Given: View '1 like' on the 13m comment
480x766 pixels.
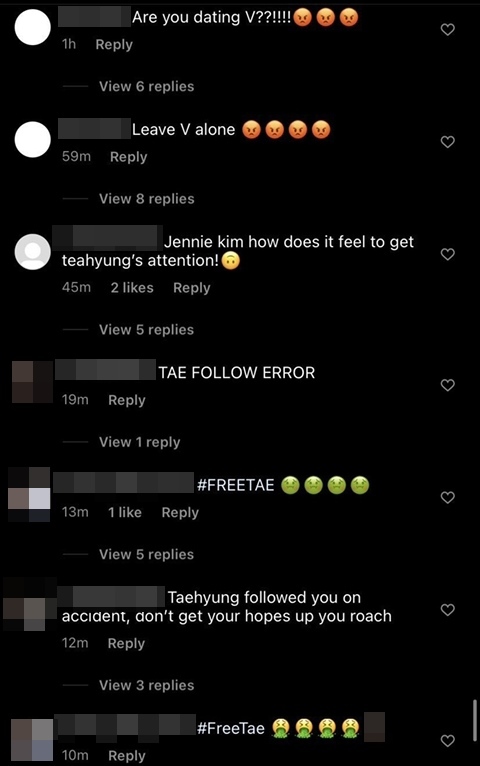Looking at the screenshot, I should [125, 512].
